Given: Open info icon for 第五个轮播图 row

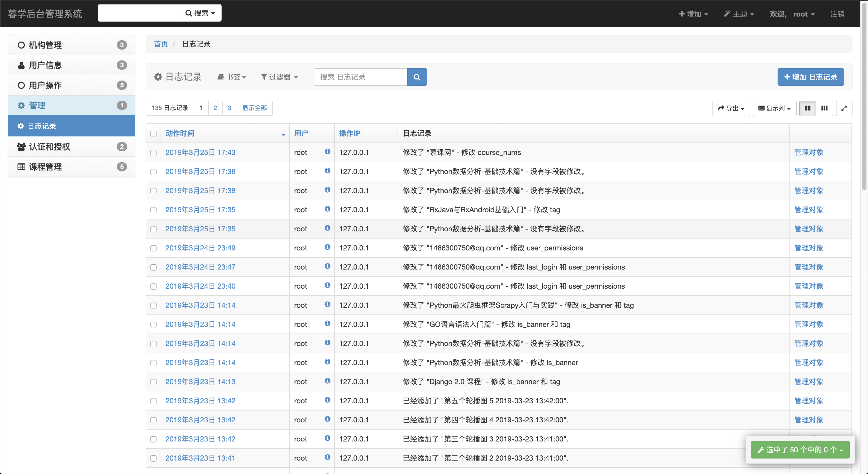Looking at the screenshot, I should tap(327, 400).
